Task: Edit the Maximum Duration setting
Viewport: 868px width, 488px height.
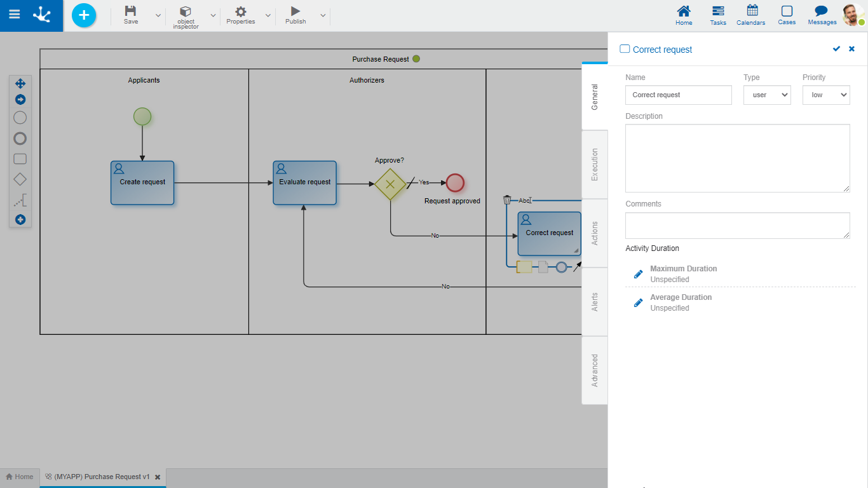Action: 639,274
